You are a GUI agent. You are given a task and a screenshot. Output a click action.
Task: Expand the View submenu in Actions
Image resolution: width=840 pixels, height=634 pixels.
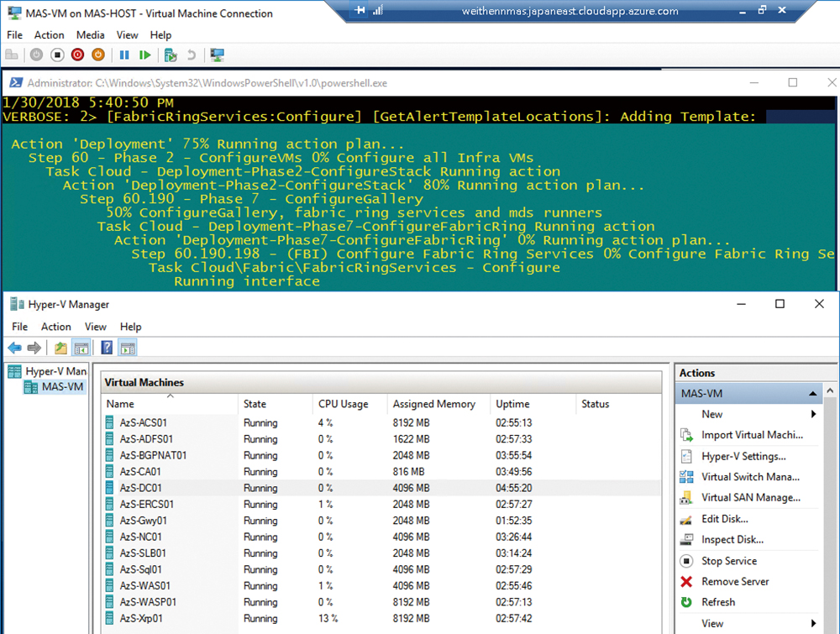click(813, 623)
